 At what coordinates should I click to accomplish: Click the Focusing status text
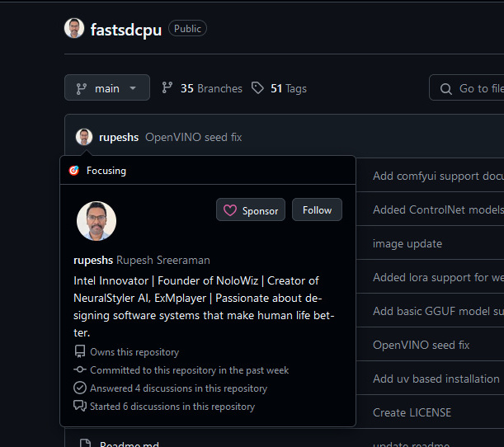point(106,171)
